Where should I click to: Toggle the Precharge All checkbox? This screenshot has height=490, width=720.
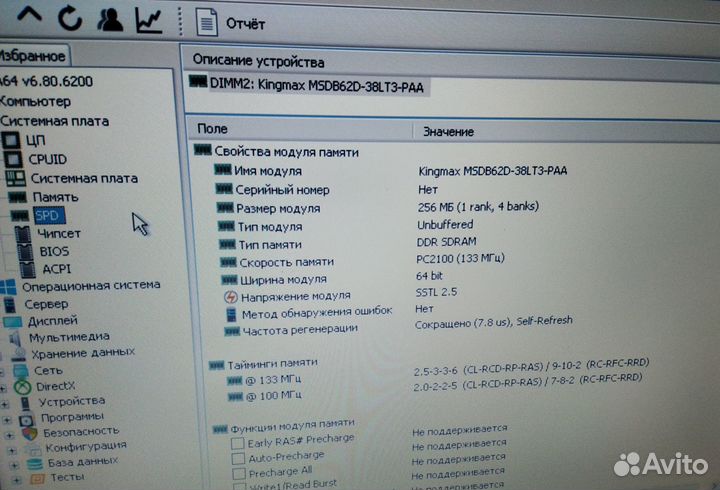[239, 473]
